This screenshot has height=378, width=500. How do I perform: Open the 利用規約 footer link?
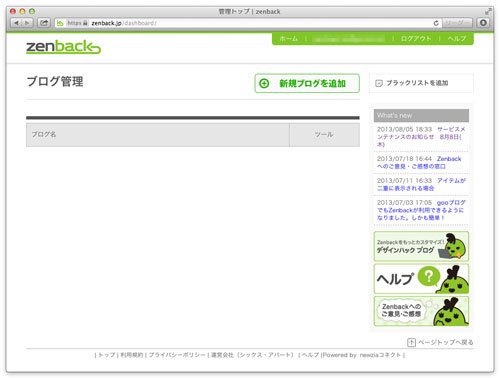pyautogui.click(x=132, y=355)
